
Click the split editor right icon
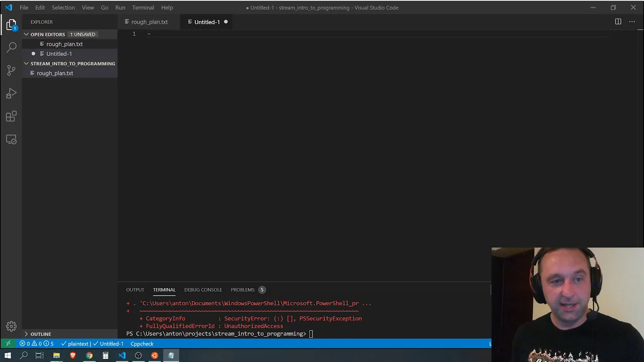[x=618, y=22]
